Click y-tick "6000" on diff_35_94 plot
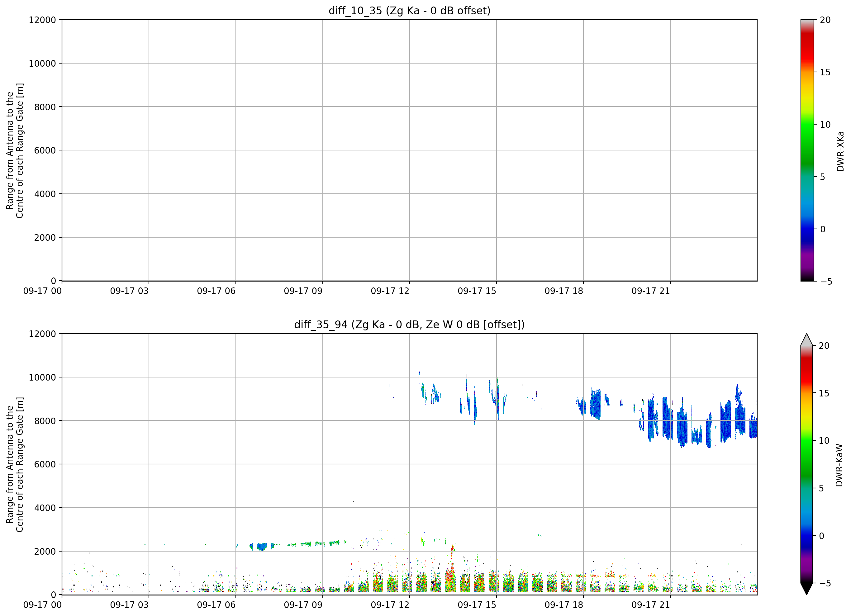 click(45, 464)
